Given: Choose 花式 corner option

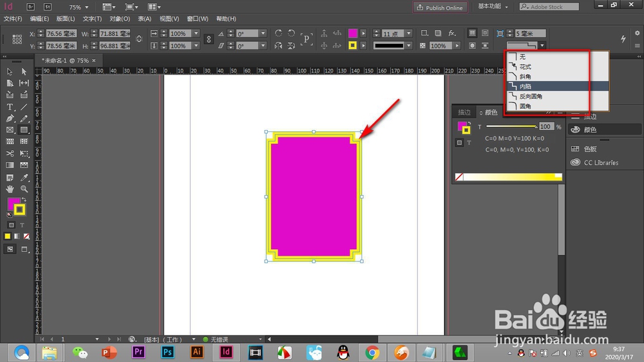Looking at the screenshot, I should coord(558,66).
